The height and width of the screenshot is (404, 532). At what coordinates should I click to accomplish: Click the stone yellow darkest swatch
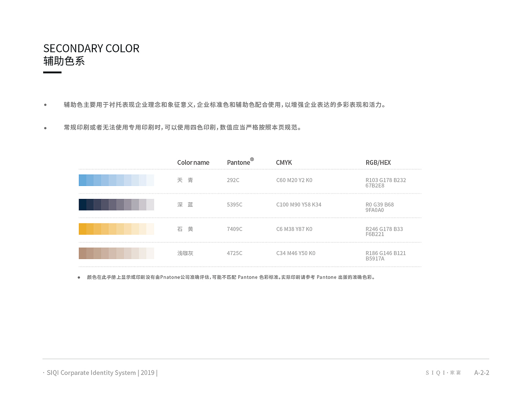tap(83, 229)
